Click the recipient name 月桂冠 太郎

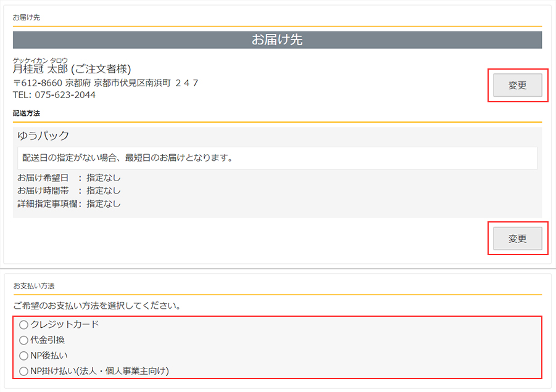(x=72, y=69)
